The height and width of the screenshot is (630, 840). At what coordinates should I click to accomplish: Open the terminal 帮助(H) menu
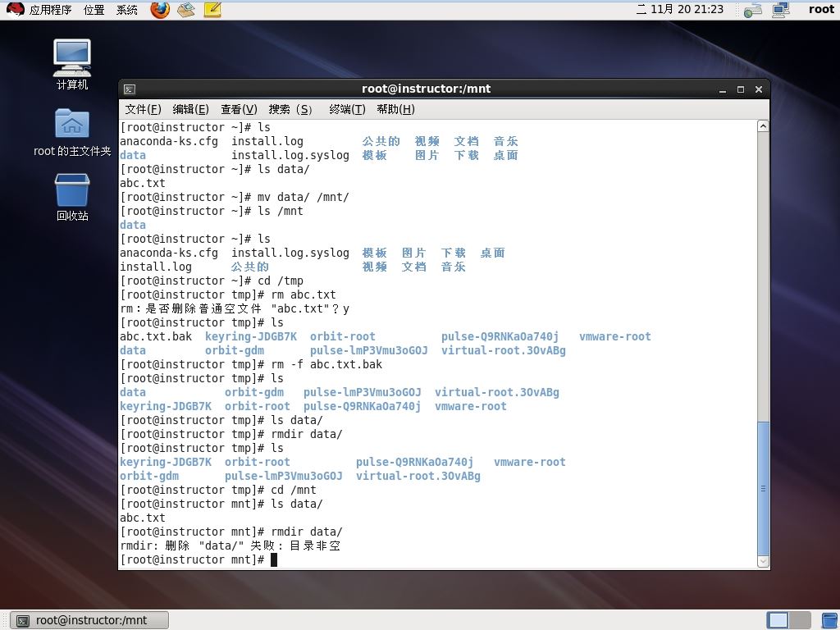(x=396, y=109)
